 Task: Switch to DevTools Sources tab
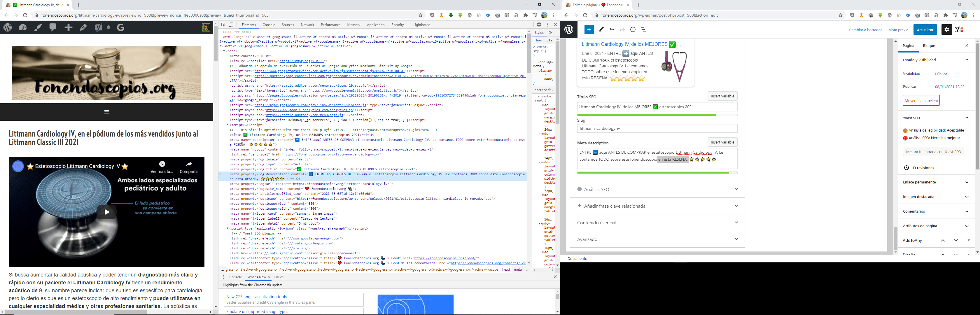pyautogui.click(x=288, y=25)
